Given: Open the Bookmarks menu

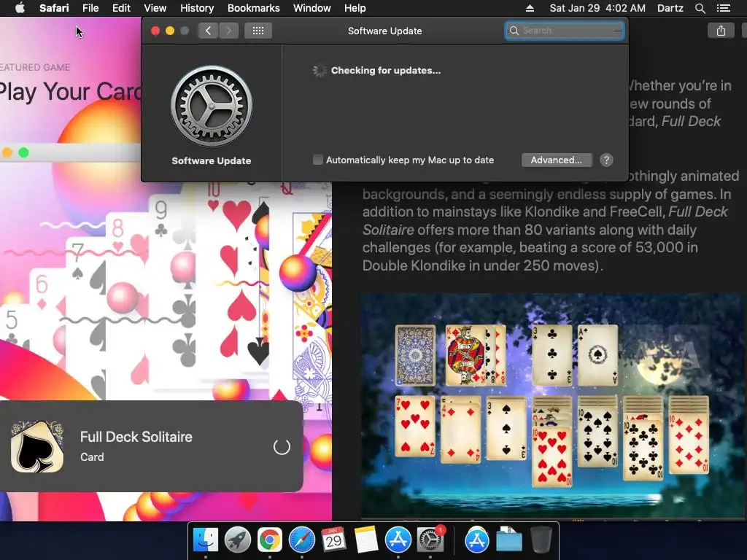Looking at the screenshot, I should (253, 8).
